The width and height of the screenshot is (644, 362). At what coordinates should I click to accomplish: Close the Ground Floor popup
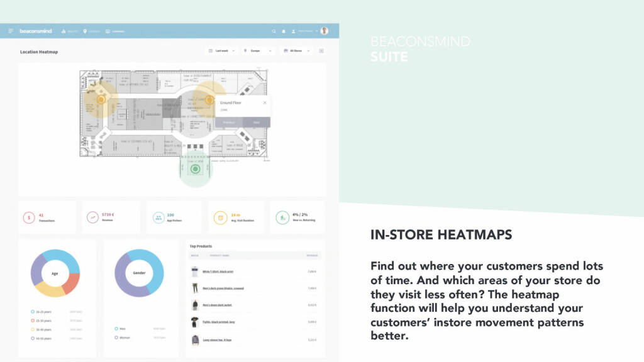coord(264,102)
